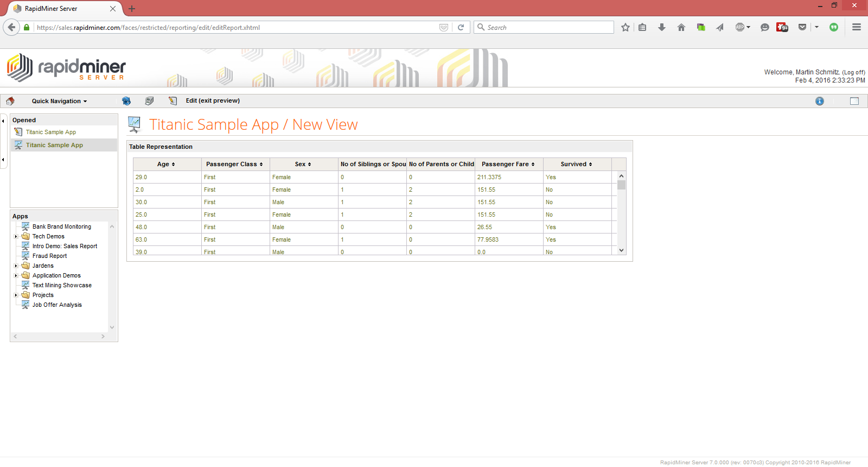Click the gray cube repository icon
This screenshot has height=467, width=868.
coord(149,101)
